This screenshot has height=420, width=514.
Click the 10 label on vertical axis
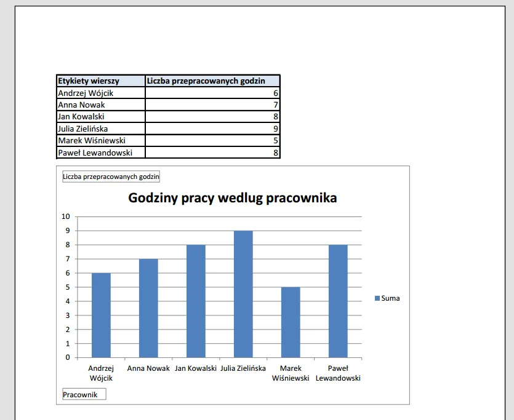tap(66, 216)
